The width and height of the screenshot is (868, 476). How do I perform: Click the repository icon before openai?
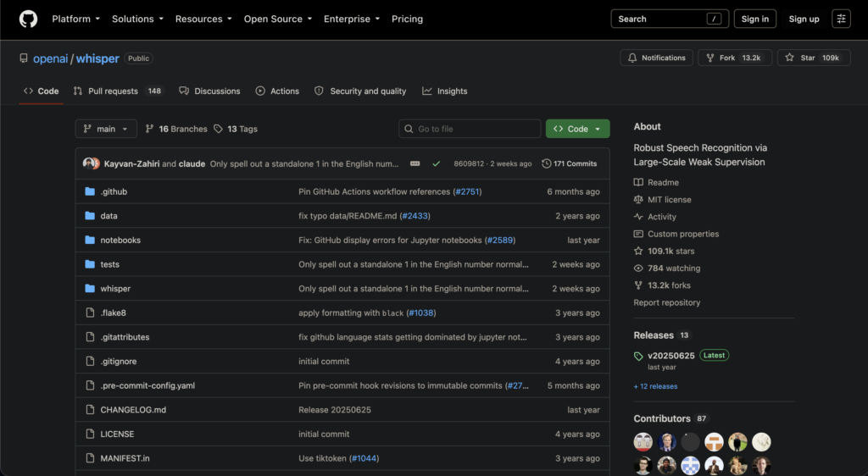pyautogui.click(x=23, y=58)
